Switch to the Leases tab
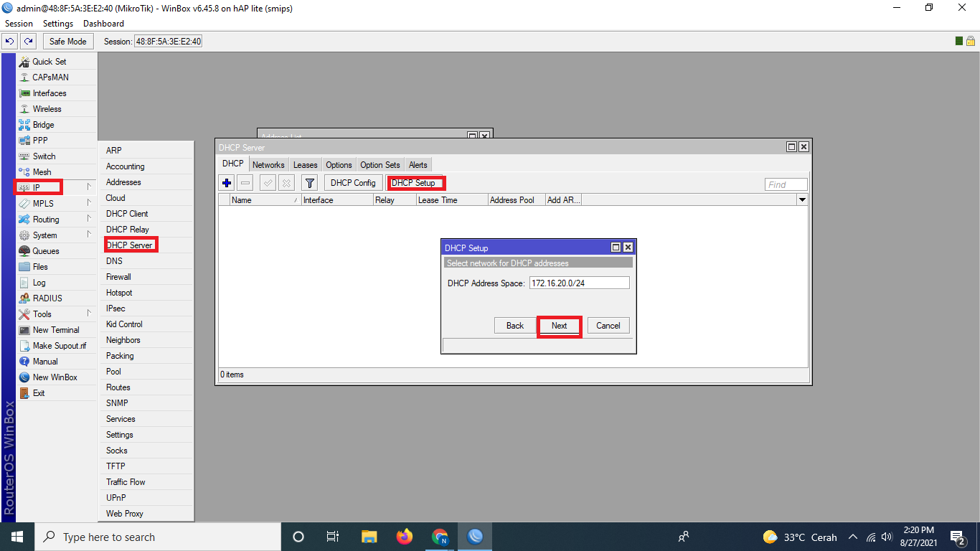The image size is (980, 551). coord(305,165)
